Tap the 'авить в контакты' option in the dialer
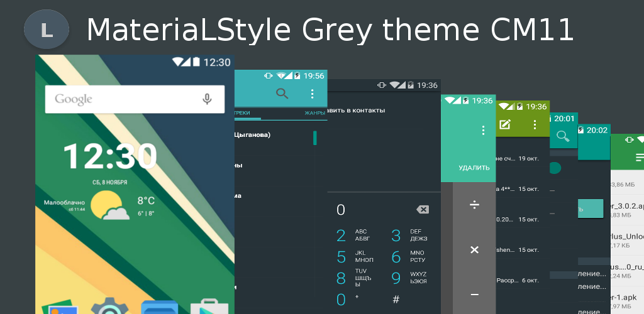644x314 pixels. coord(357,111)
